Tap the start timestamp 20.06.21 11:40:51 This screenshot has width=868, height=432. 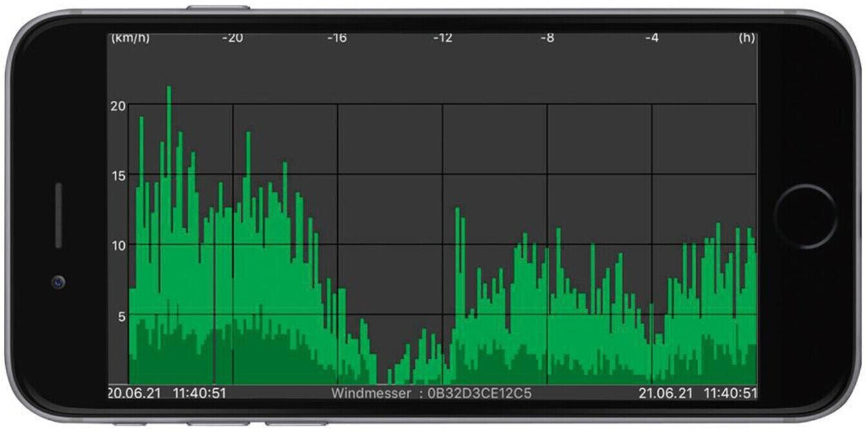point(167,393)
